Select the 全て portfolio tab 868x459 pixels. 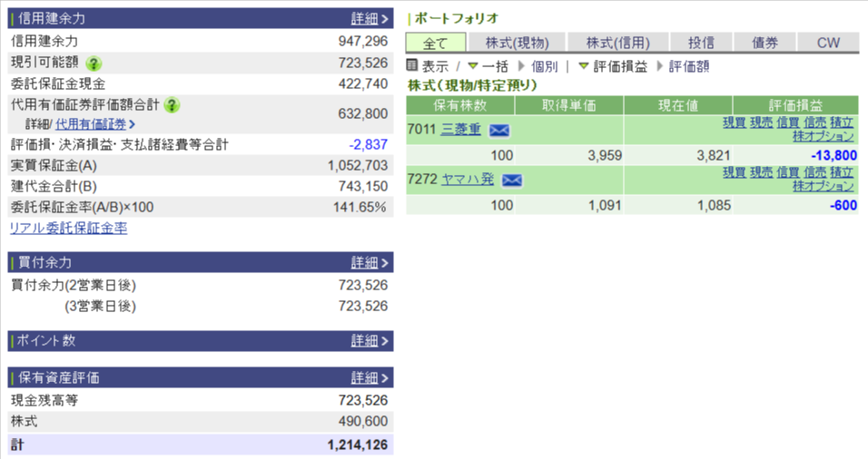click(x=436, y=43)
